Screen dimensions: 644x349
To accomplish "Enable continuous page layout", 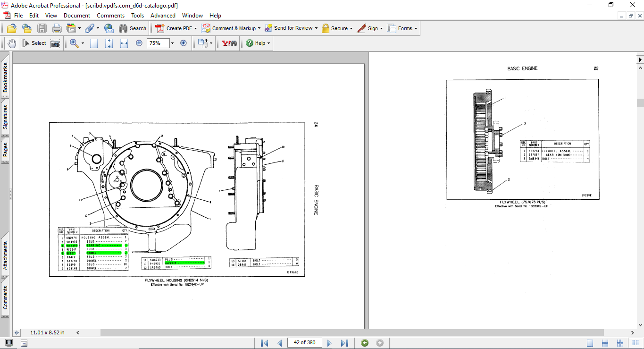I will pos(605,343).
